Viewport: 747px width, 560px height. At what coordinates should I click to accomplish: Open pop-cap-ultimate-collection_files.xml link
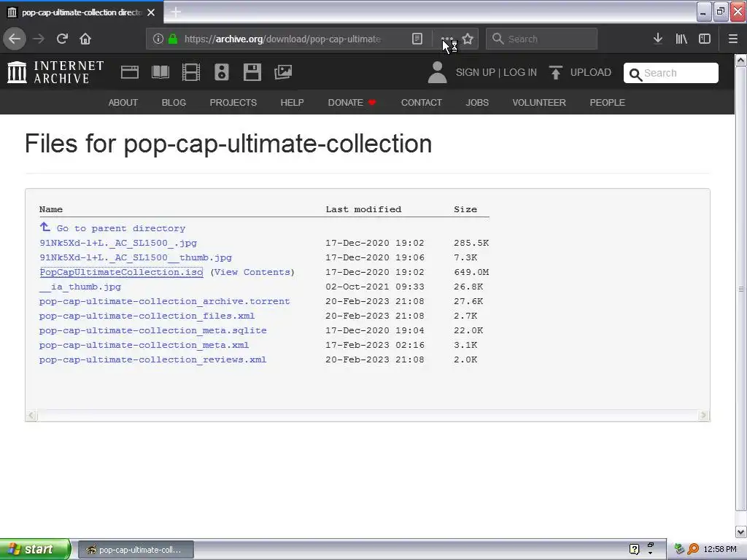tap(147, 316)
